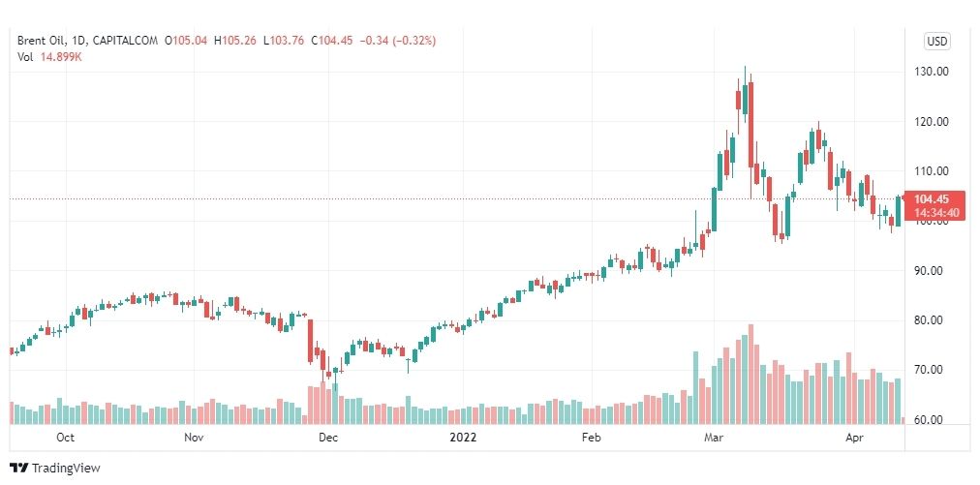Select the Oct marker on time axis
Screen dimensions: 980x485
[65, 438]
